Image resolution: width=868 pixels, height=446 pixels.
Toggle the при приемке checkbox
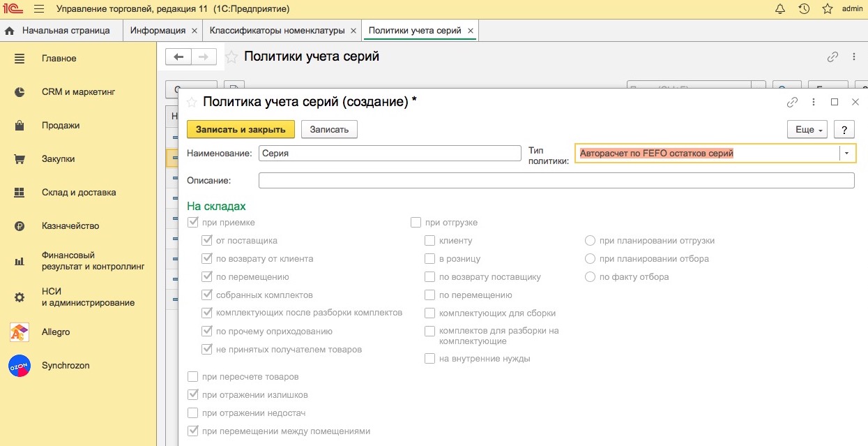[x=192, y=223]
